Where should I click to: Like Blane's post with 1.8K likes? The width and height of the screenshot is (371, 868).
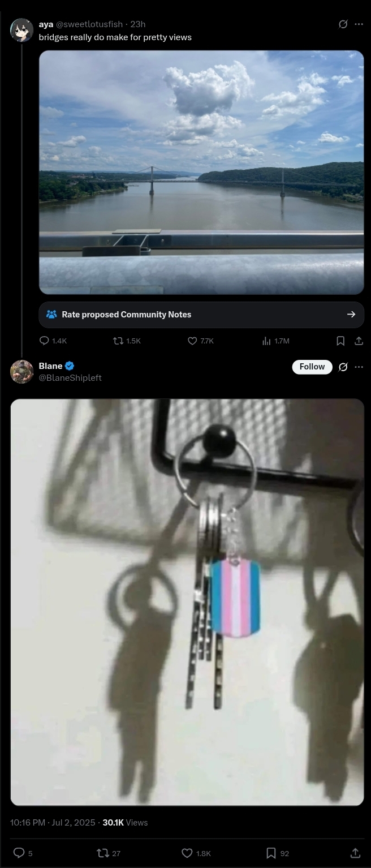point(187,853)
